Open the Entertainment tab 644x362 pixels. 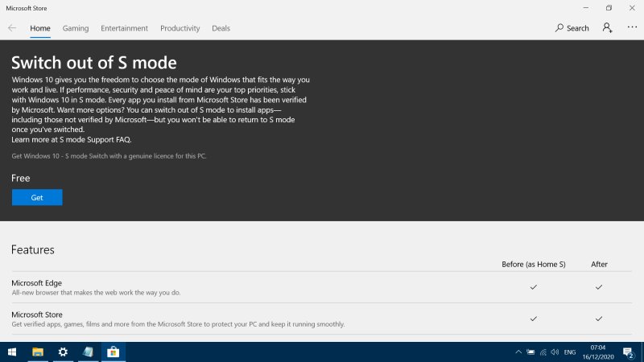click(125, 28)
